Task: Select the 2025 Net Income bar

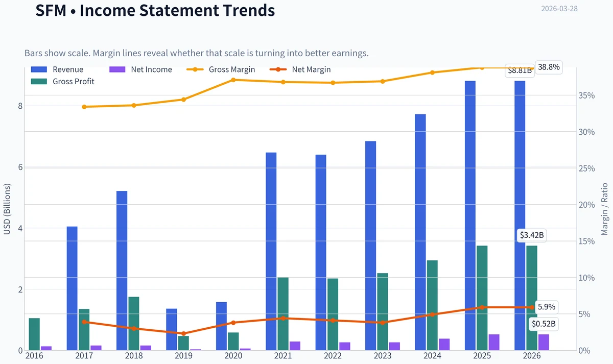Action: coord(494,342)
